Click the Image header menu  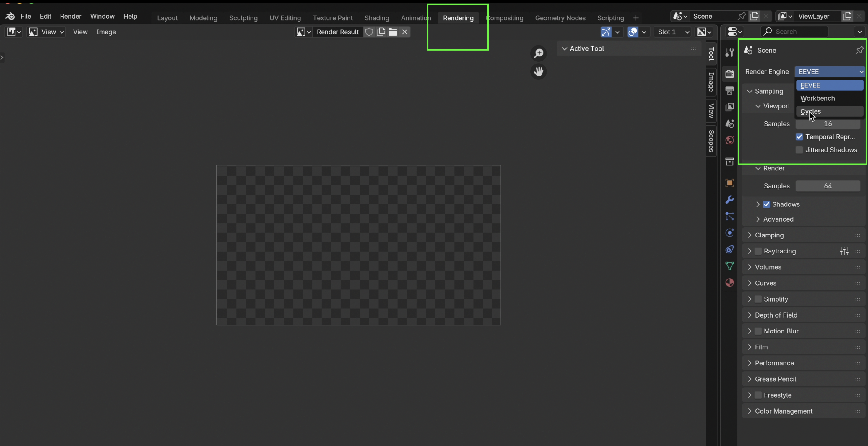point(106,32)
